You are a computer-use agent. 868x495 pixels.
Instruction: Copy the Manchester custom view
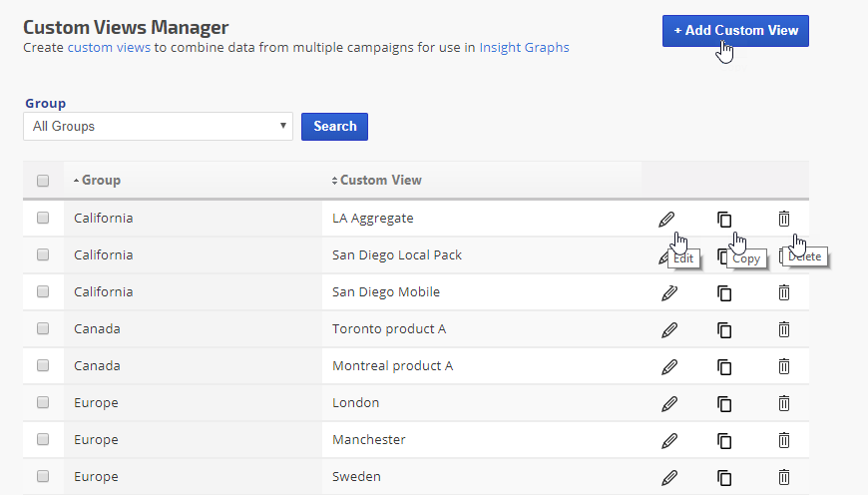724,440
